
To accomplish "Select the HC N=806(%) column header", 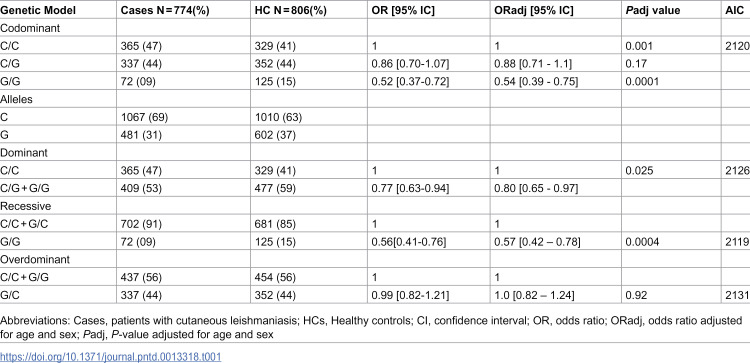I will 289,10.
